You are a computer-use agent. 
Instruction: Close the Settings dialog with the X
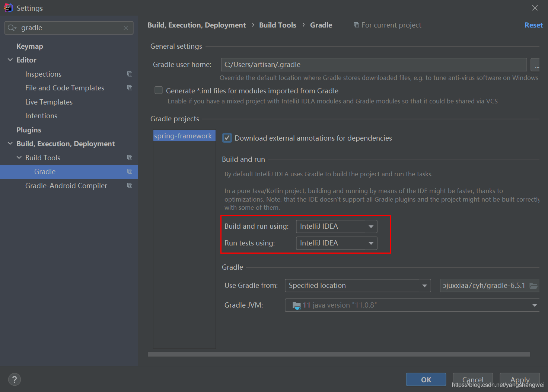click(x=535, y=8)
